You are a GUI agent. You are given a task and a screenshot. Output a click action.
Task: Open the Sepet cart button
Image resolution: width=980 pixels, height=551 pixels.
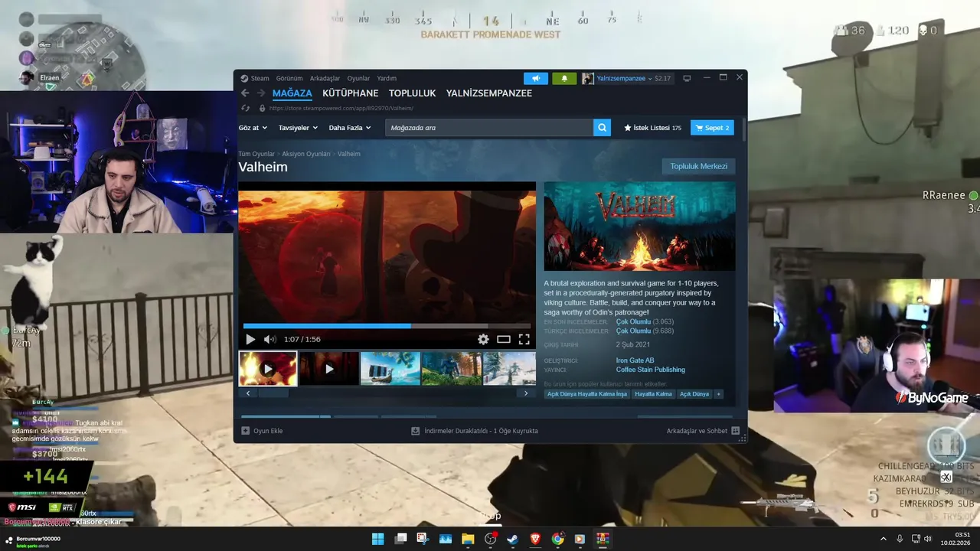712,128
